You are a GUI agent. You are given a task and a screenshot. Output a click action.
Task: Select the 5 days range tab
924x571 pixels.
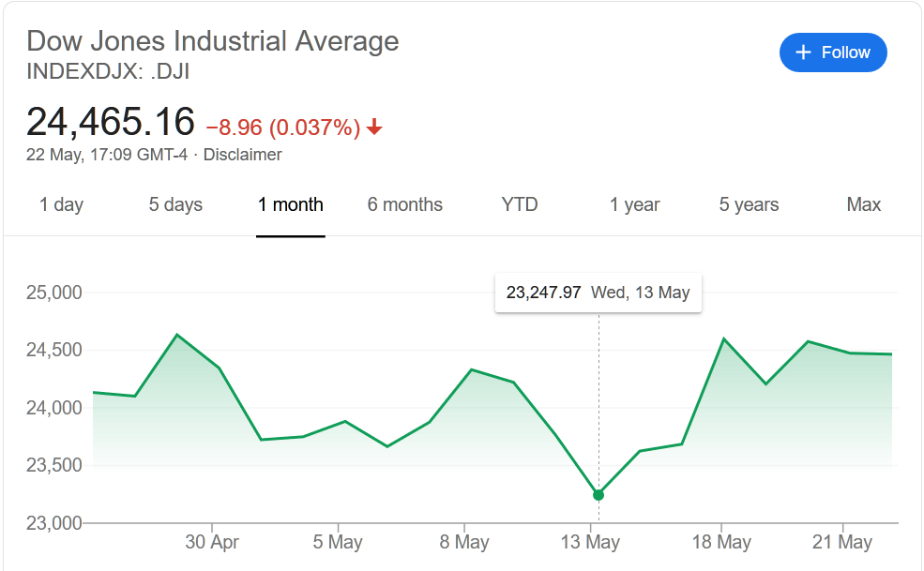click(x=175, y=204)
